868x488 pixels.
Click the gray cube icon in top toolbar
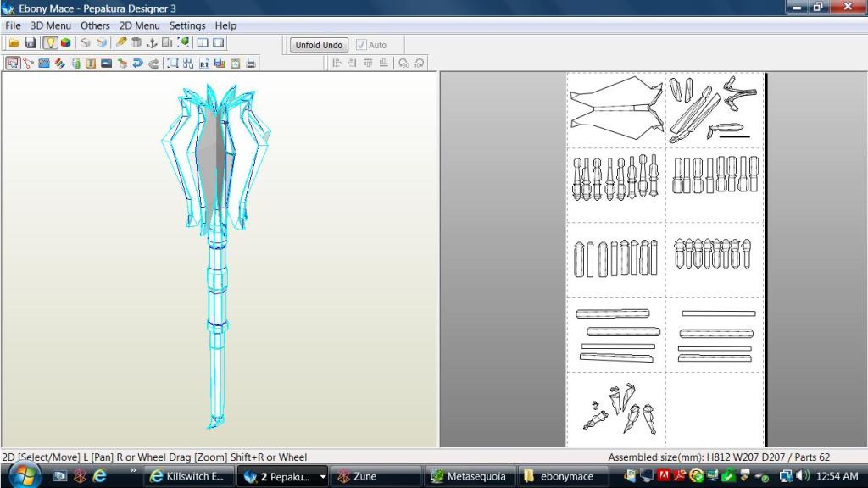(x=86, y=43)
